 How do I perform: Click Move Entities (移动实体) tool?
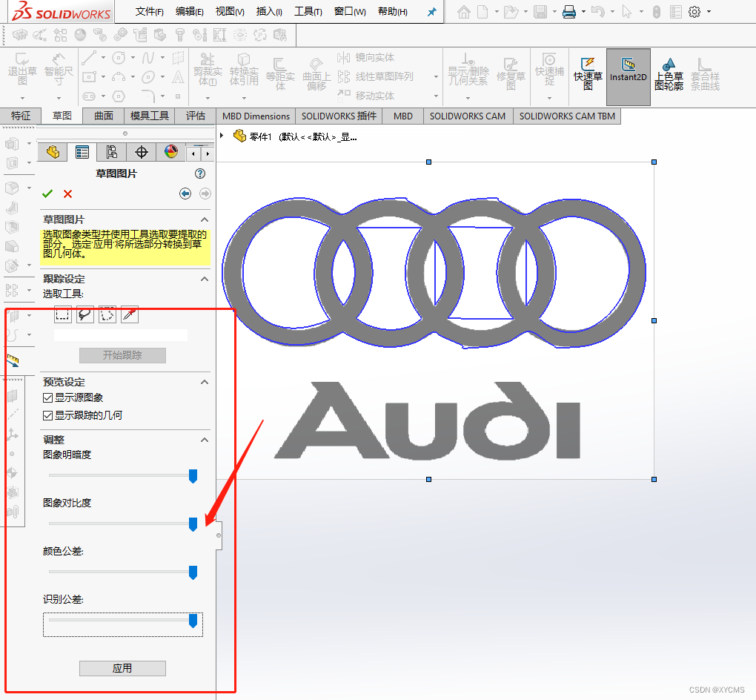tap(365, 96)
